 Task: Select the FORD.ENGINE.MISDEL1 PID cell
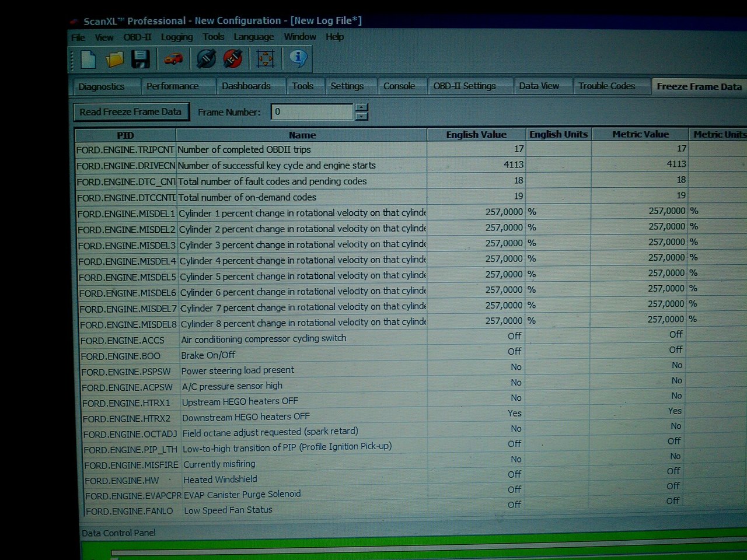(x=127, y=213)
